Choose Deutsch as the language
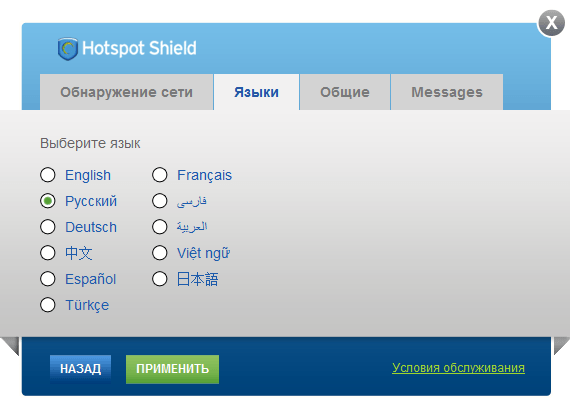Viewport: 580px width, 400px height. coord(48,227)
